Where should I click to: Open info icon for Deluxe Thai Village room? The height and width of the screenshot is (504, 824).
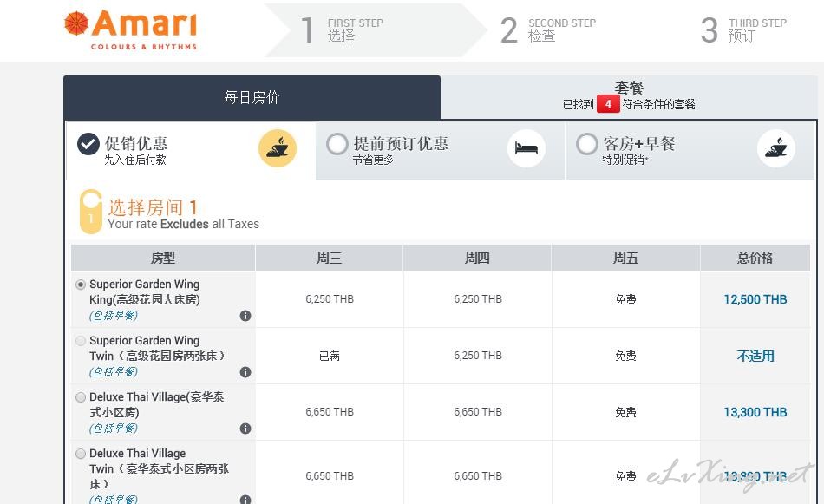click(x=245, y=429)
